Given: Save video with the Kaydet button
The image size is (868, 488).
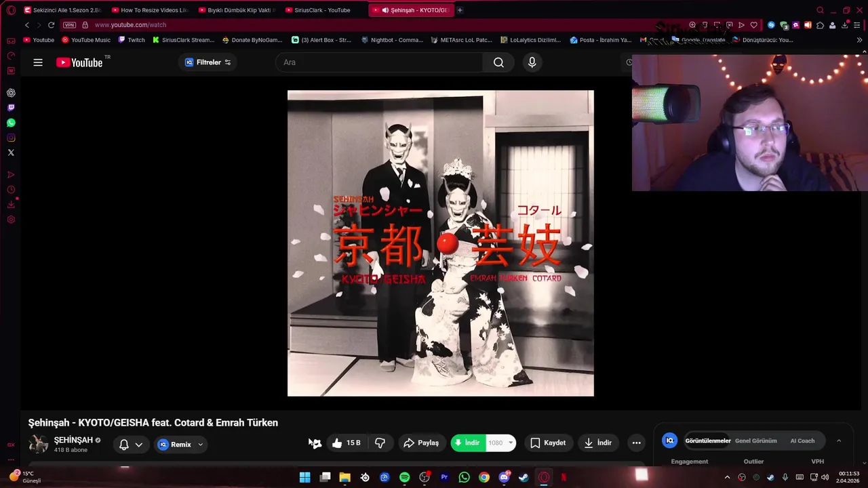Looking at the screenshot, I should click(548, 443).
